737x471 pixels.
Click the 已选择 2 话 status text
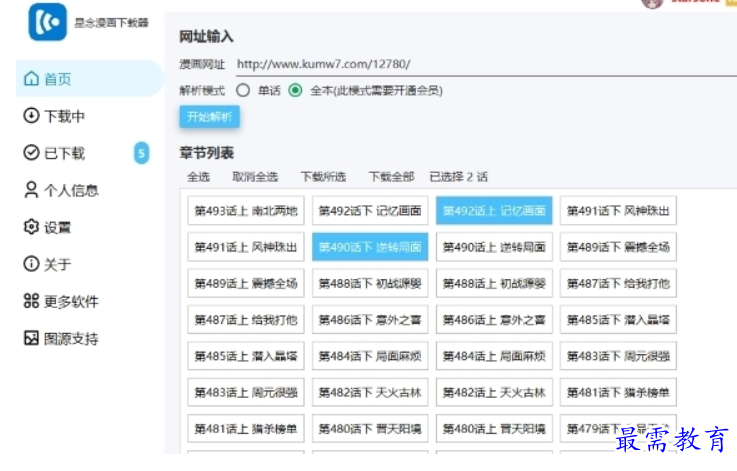(459, 177)
